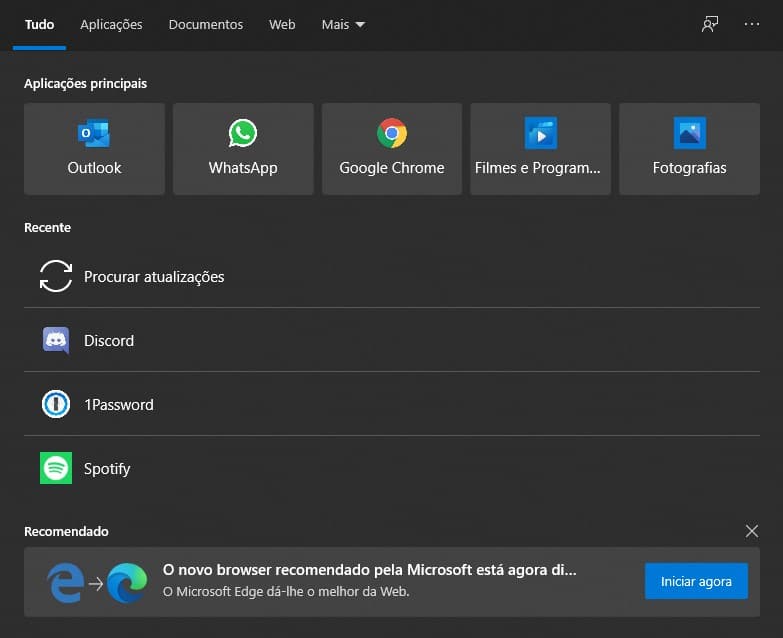Click the Procurar atualizações refresh icon

[x=56, y=276]
